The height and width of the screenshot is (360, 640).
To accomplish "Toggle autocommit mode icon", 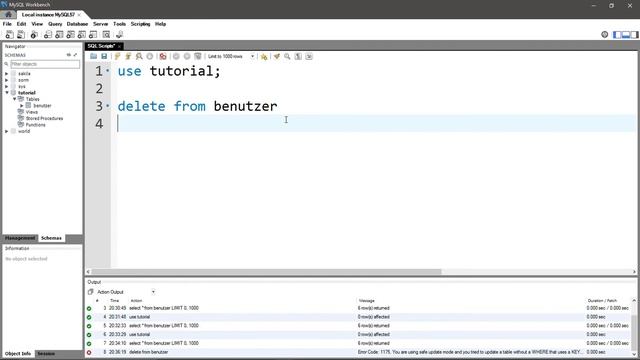I will coord(198,56).
